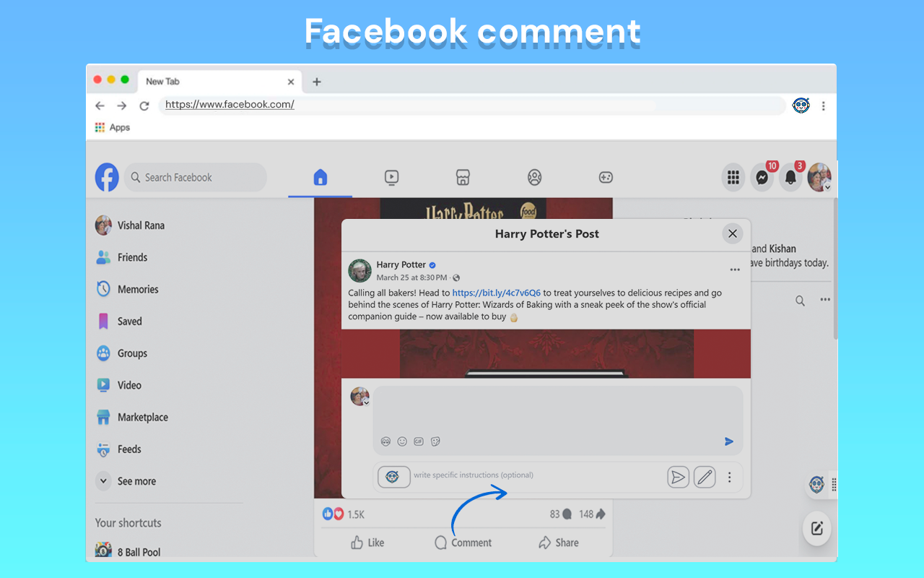The image size is (924, 578).
Task: Open Feeds in left sidebar
Action: click(119, 449)
